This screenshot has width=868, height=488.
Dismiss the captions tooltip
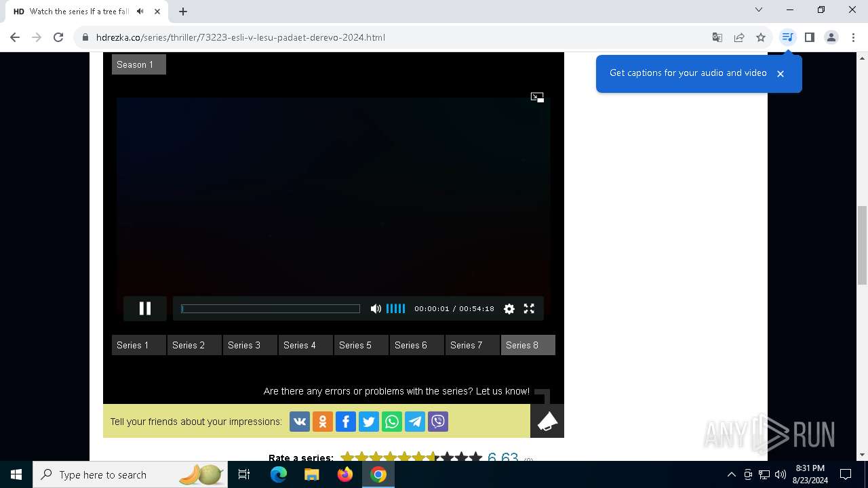pos(781,73)
